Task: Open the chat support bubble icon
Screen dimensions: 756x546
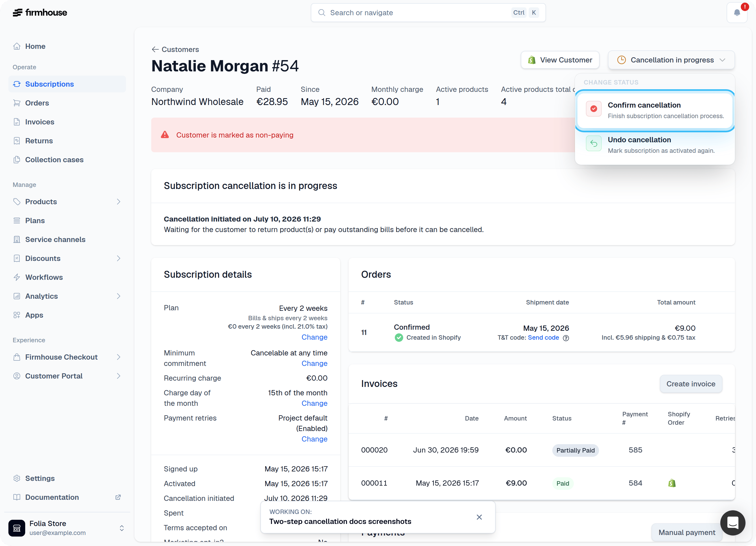Action: [x=732, y=523]
